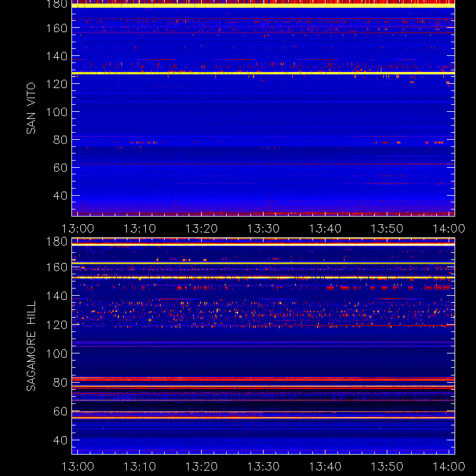Select the 140 label on San Vito axis
Image resolution: width=476 pixels, height=476 pixels.
coord(57,56)
